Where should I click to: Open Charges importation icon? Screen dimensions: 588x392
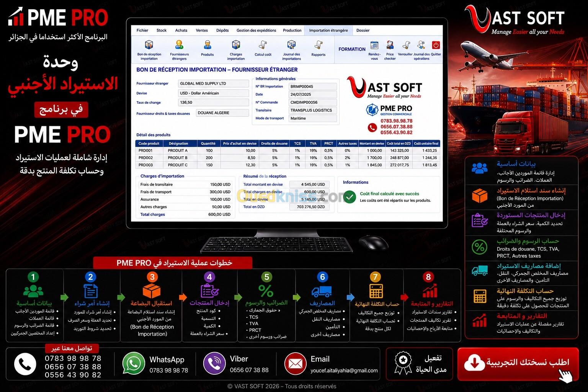click(236, 45)
